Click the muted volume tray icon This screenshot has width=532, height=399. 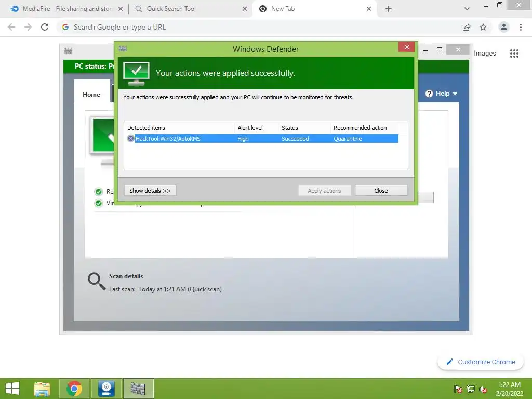click(483, 389)
